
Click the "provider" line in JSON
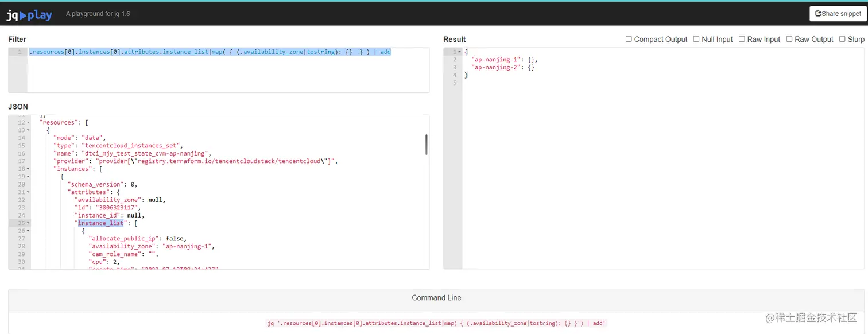click(x=195, y=161)
